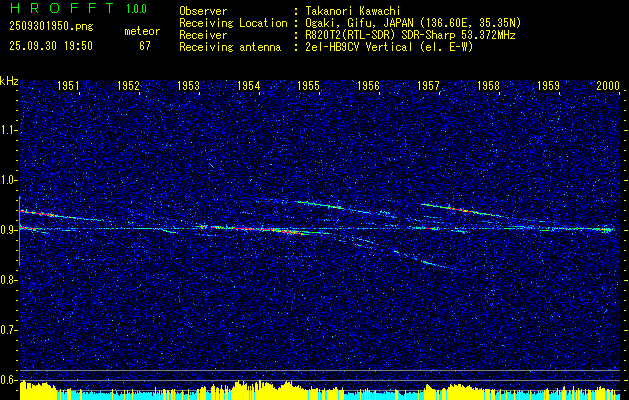This screenshot has height=400, width=629.
Task: Click file name 2509301950.png
Action: 51,26
